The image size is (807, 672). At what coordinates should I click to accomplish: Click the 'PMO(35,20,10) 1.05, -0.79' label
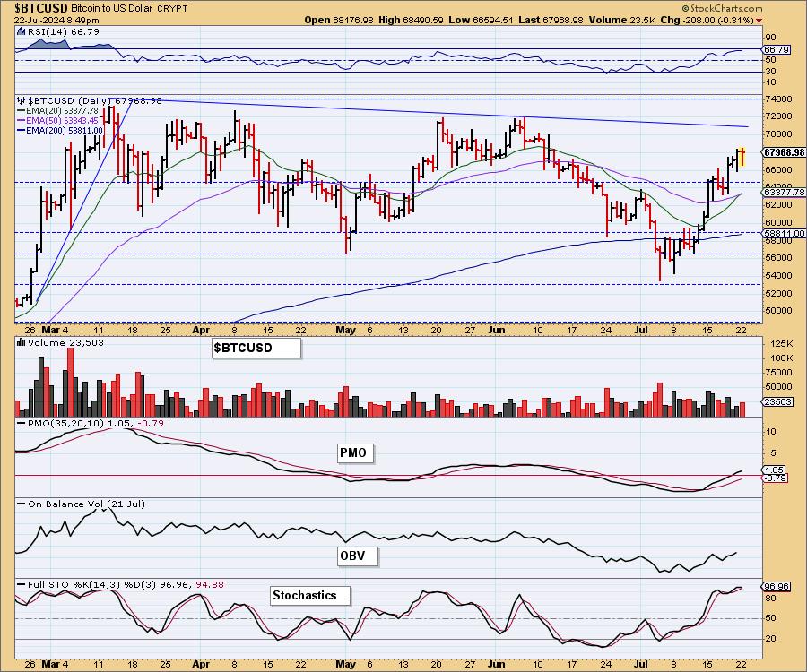pyautogui.click(x=96, y=423)
